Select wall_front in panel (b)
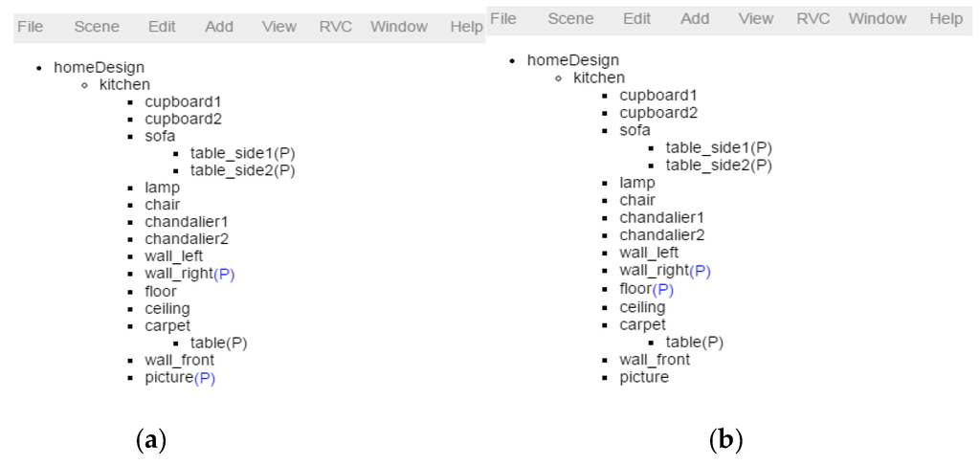This screenshot has width=980, height=465. coord(655,360)
